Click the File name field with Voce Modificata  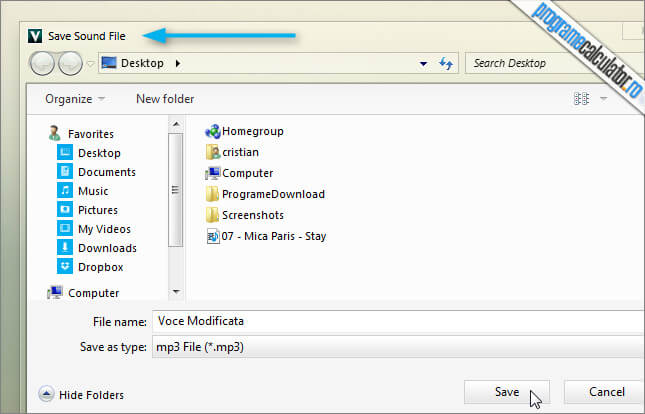click(x=398, y=321)
